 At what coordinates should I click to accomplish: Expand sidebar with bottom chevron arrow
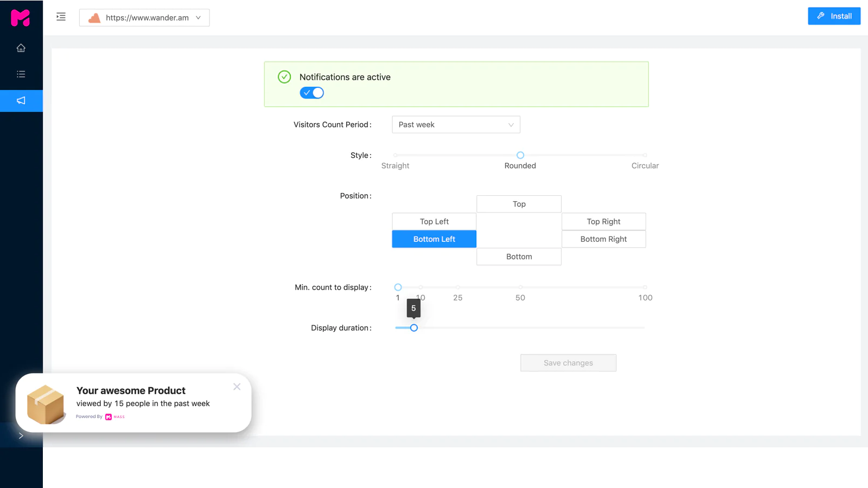(21, 435)
